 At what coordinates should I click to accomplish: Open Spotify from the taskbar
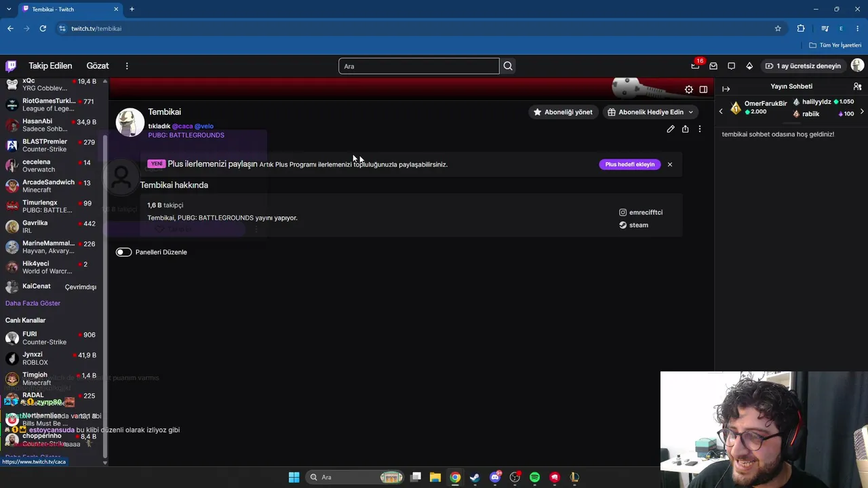pos(534,477)
